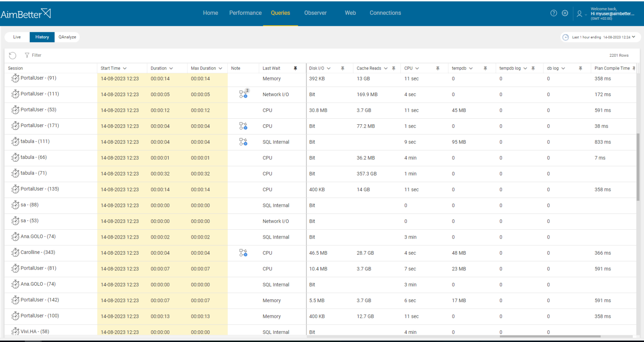Image resolution: width=644 pixels, height=342 pixels.
Task: Open the note icon on the tabula - (111) row
Action: 243,142
